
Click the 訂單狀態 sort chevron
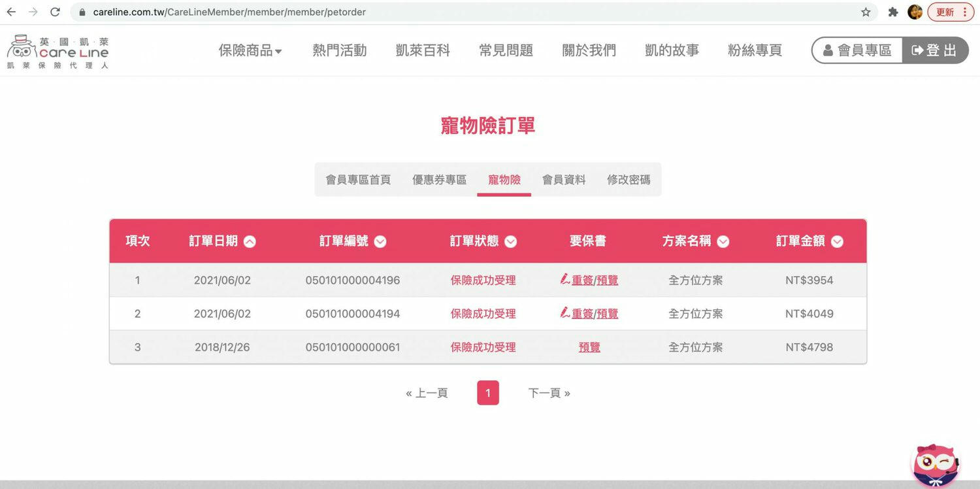tap(510, 241)
